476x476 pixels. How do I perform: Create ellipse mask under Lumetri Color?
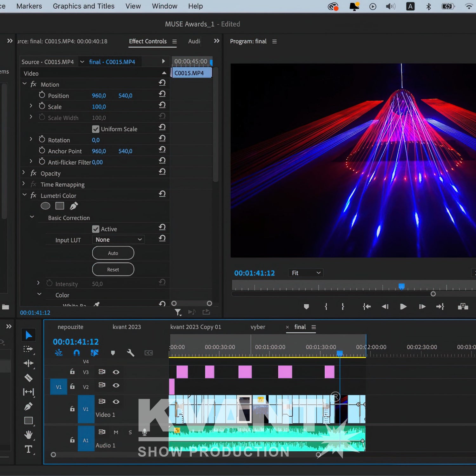point(45,206)
